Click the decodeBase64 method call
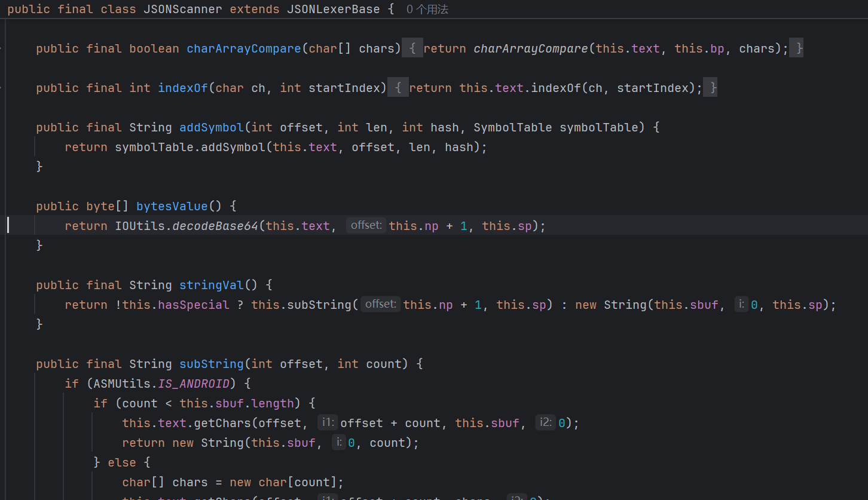 tap(215, 226)
